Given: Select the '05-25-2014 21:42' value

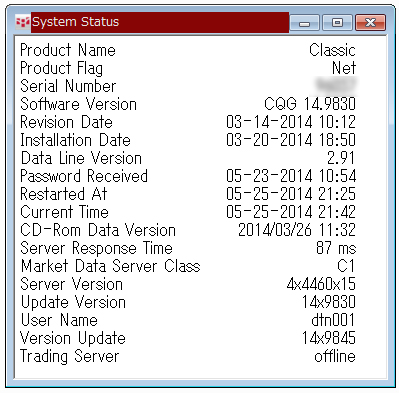Looking at the screenshot, I should (x=291, y=212).
